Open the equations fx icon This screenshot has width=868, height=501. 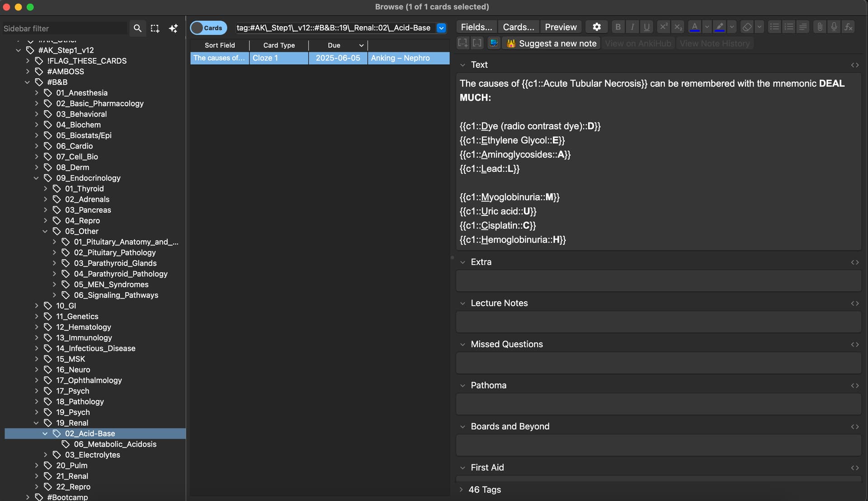click(x=849, y=27)
